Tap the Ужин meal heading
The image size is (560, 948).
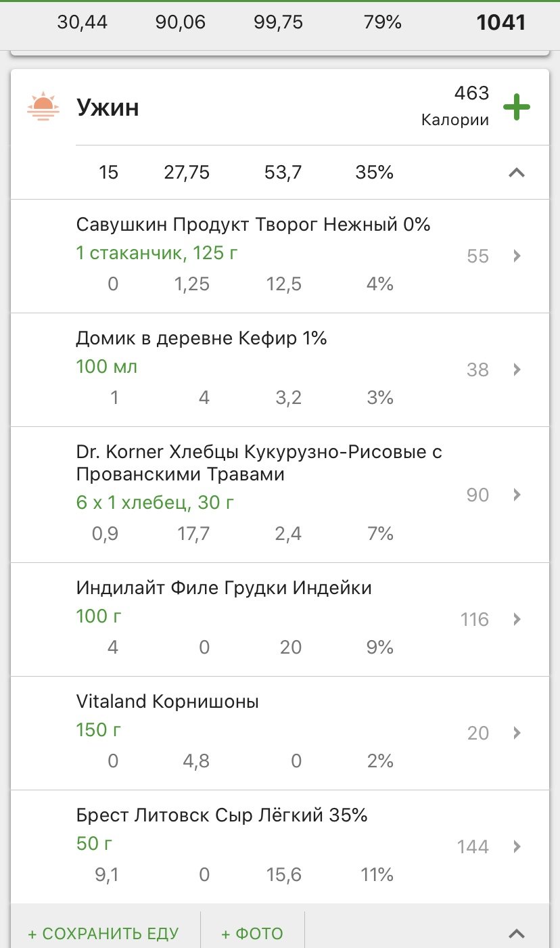(x=108, y=107)
